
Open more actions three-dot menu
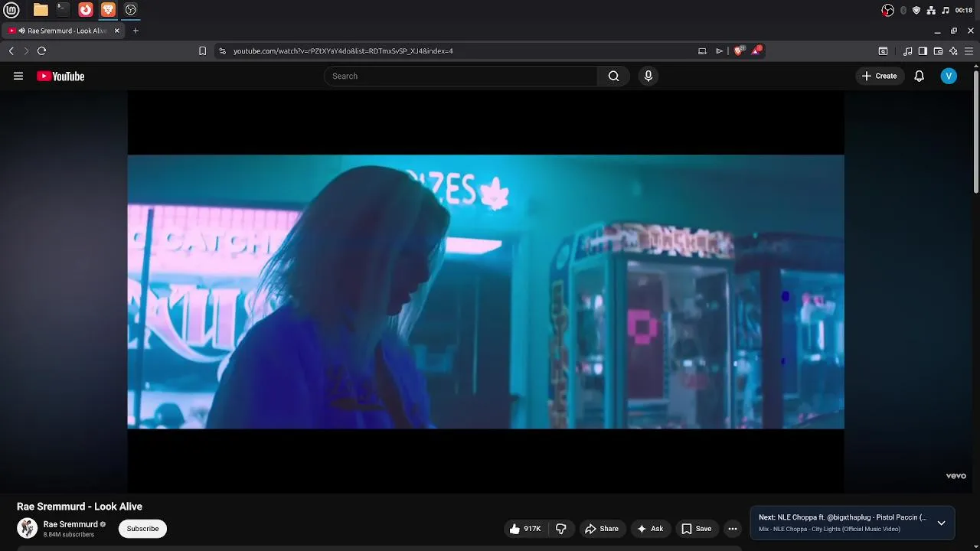click(x=733, y=529)
